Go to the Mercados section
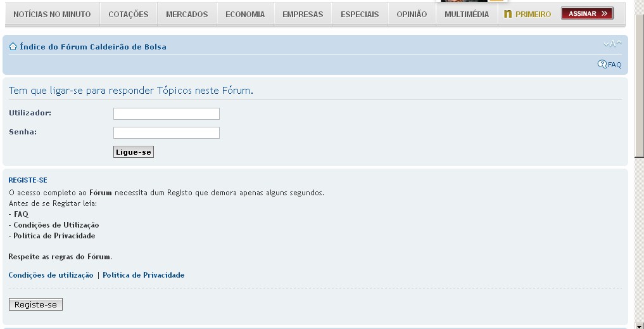Viewport: 644px width, 329px height. point(187,15)
